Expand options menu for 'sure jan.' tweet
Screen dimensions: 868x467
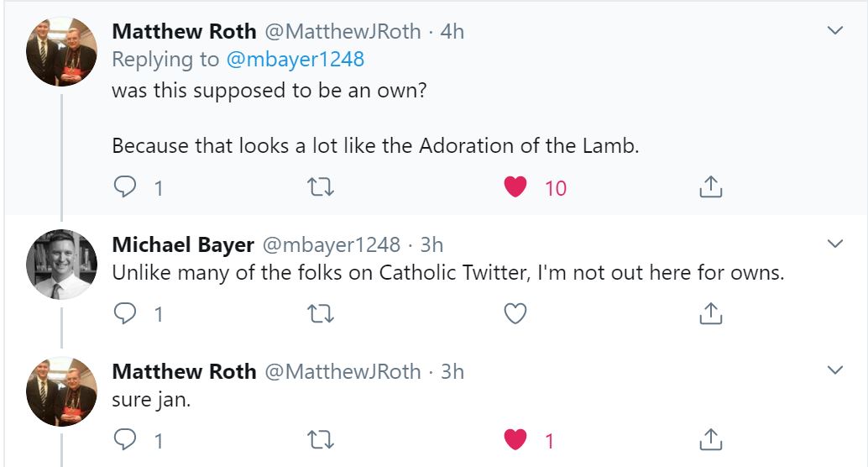coord(835,370)
